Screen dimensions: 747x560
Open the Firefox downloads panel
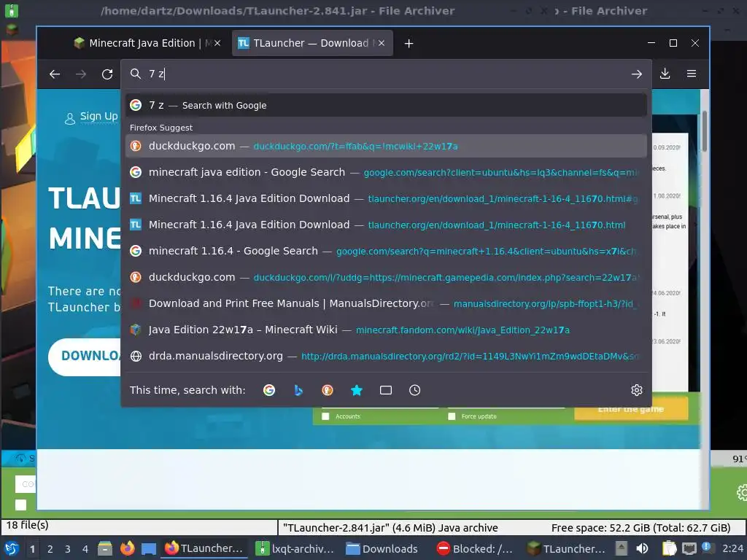[665, 74]
